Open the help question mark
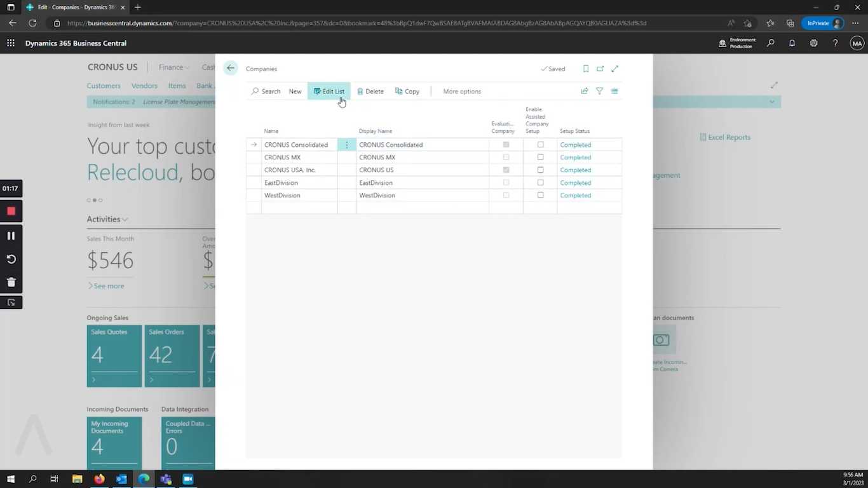Image resolution: width=868 pixels, height=488 pixels. (x=835, y=43)
